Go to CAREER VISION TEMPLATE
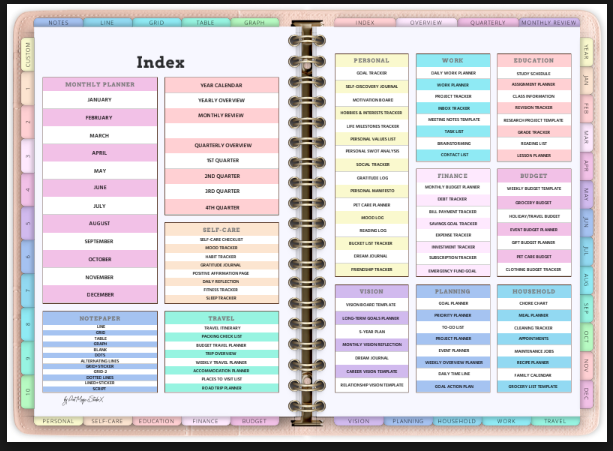Viewport: 613px width, 451px height. click(372, 371)
